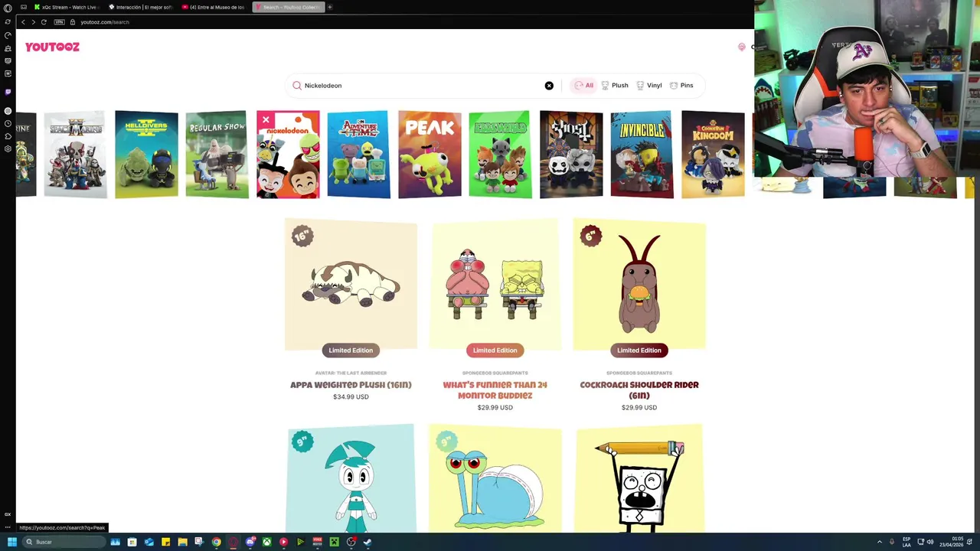Open the Adventure Time collection banner
Screen dimensions: 980x551
[358, 155]
